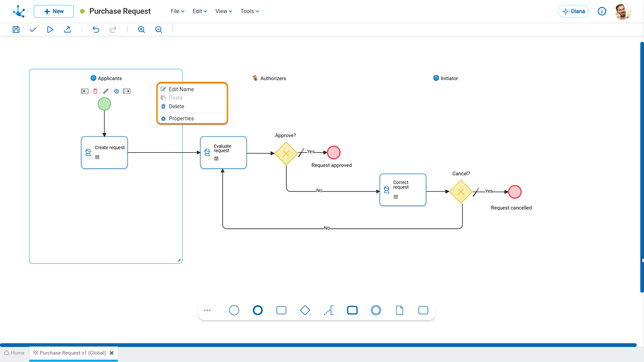Open the Tools menu dropdown
This screenshot has width=644, height=362.
click(250, 11)
